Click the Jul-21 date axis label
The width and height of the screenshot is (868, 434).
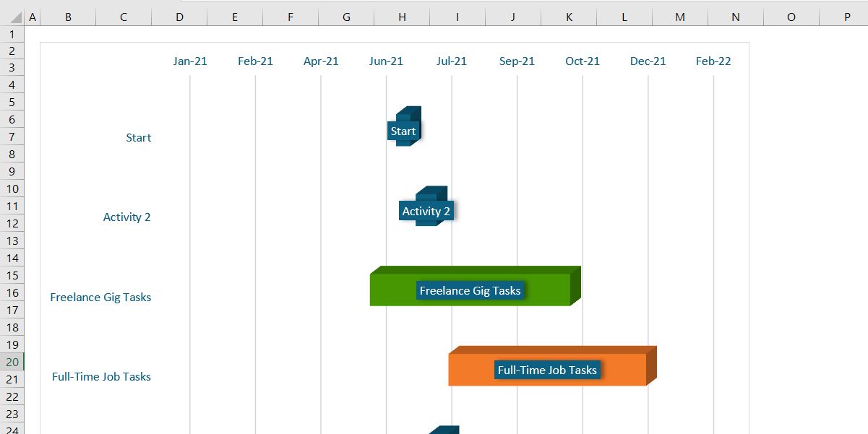click(452, 61)
